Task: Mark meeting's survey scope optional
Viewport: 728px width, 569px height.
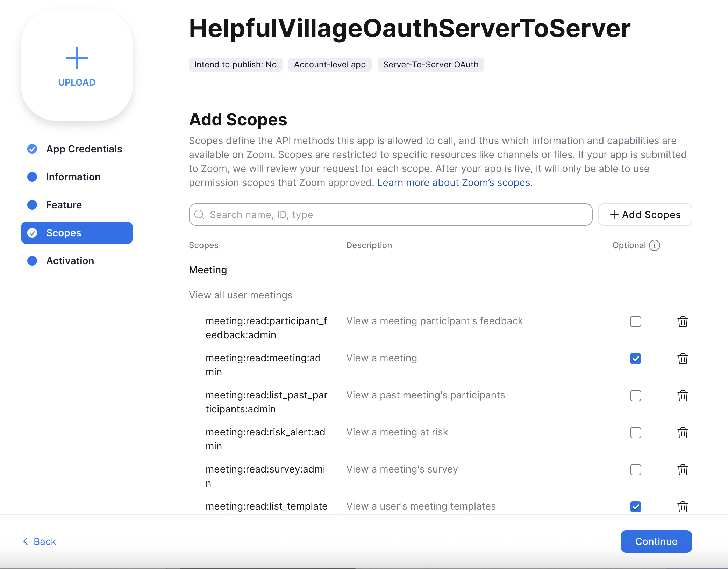Action: 636,470
